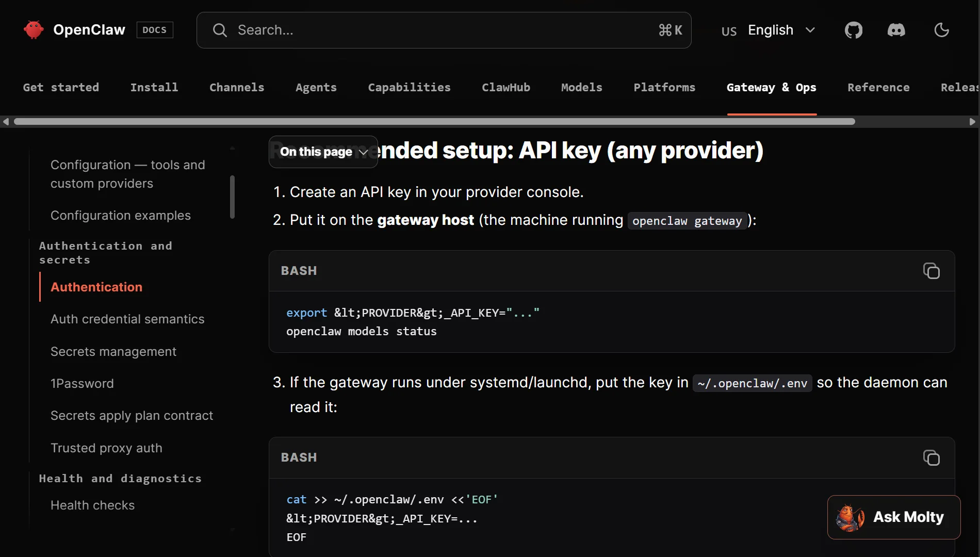Open the ClawHub tab
The width and height of the screenshot is (980, 557).
(506, 87)
